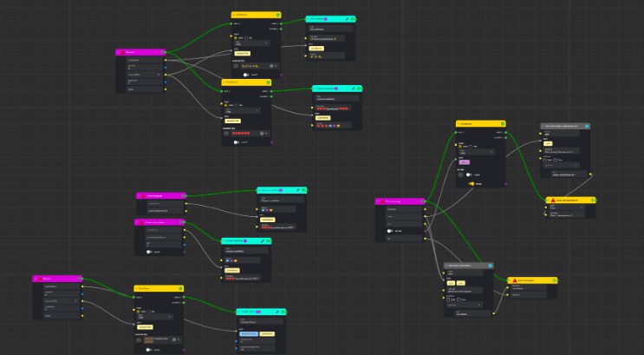
Task: Tick first checkbox in gray node feeding send message
Action: (448, 299)
